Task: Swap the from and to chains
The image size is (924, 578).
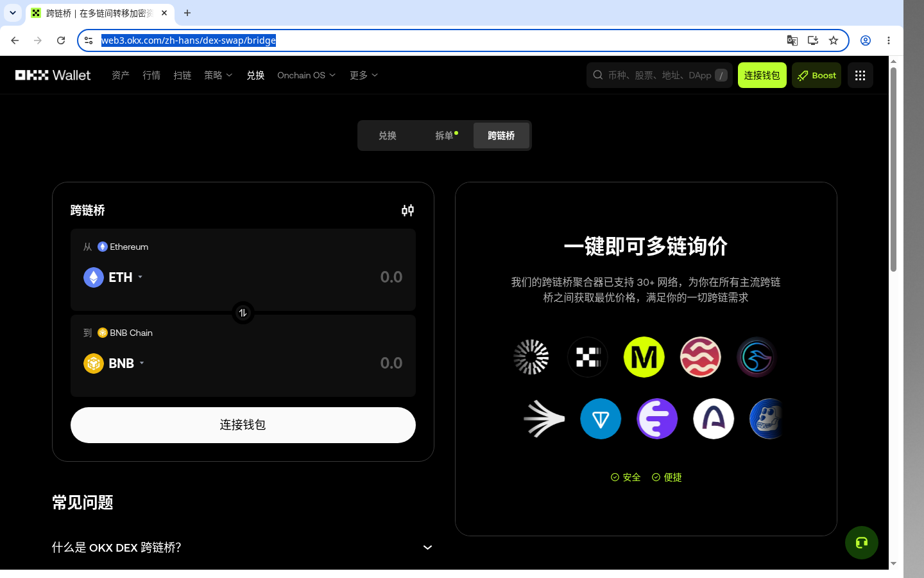Action: pyautogui.click(x=243, y=313)
